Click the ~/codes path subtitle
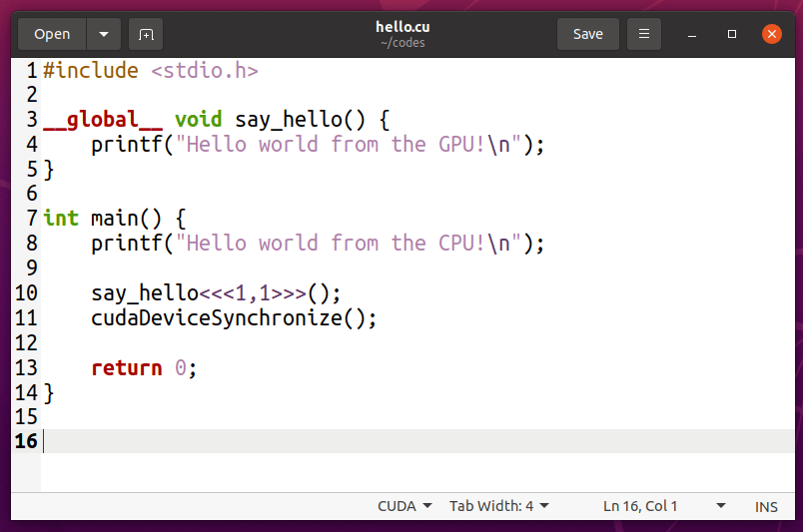Screen dimensions: 803x532 pos(402,43)
